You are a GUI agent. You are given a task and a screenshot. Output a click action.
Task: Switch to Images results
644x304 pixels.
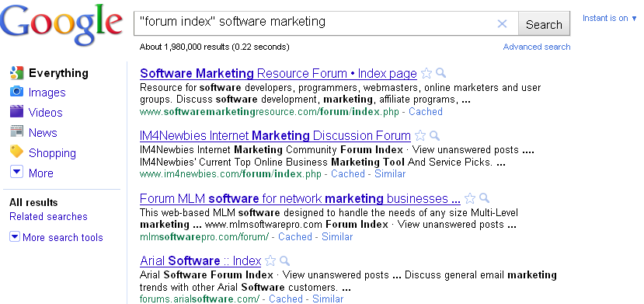47,93
